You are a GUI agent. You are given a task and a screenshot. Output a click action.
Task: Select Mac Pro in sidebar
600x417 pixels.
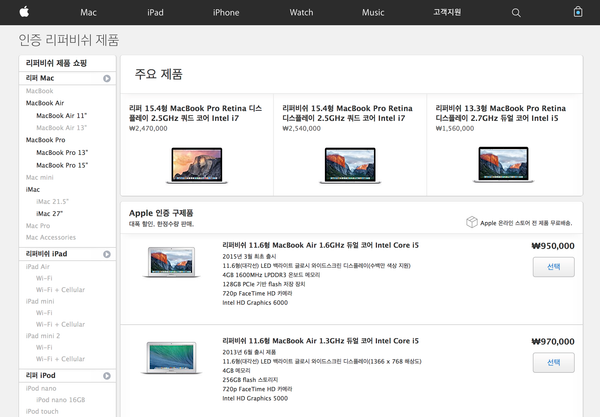pyautogui.click(x=38, y=226)
